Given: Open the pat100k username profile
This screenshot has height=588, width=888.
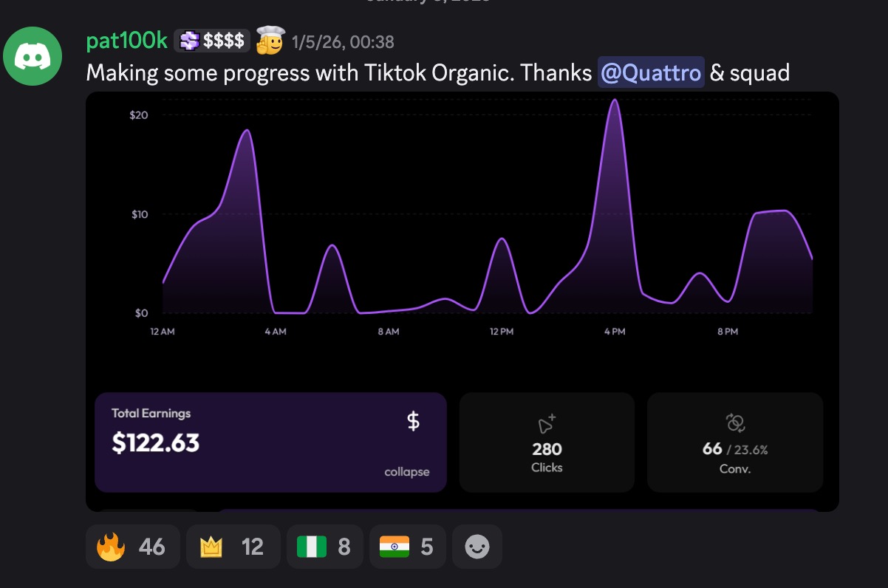Looking at the screenshot, I should tap(127, 41).
